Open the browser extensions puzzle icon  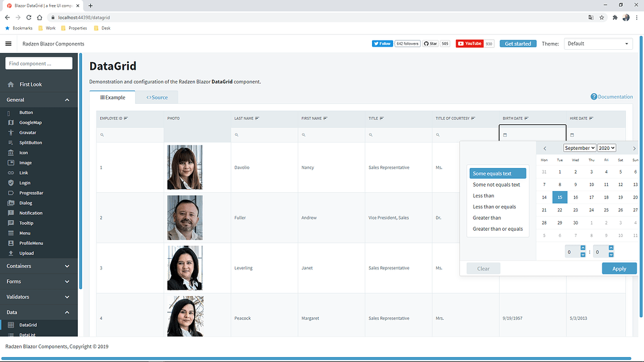click(x=615, y=17)
